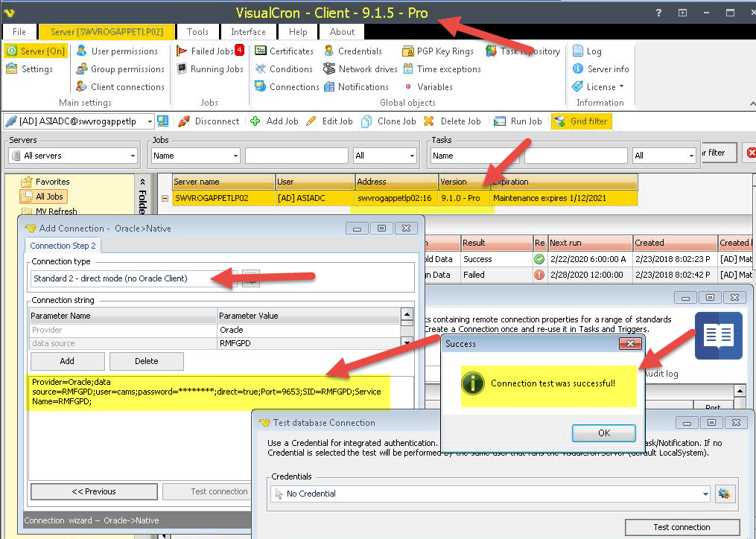Toggle the Server On button
This screenshot has height=539, width=756.
click(35, 51)
